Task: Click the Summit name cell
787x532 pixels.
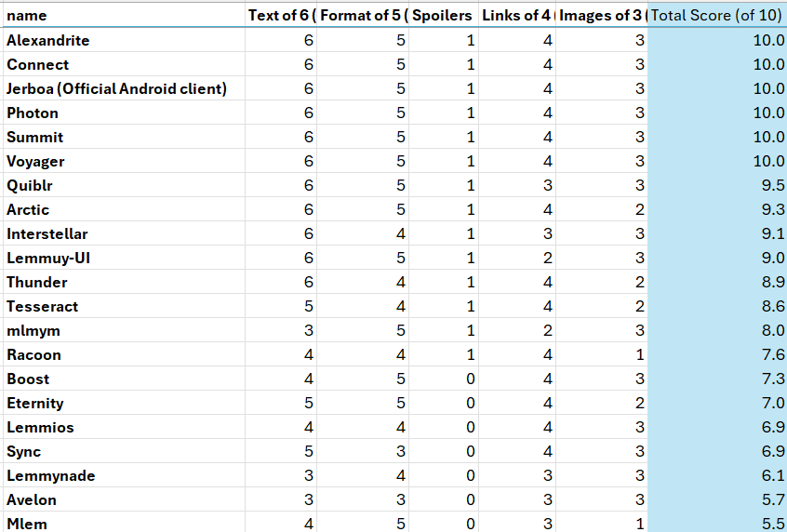Action: pyautogui.click(x=124, y=137)
